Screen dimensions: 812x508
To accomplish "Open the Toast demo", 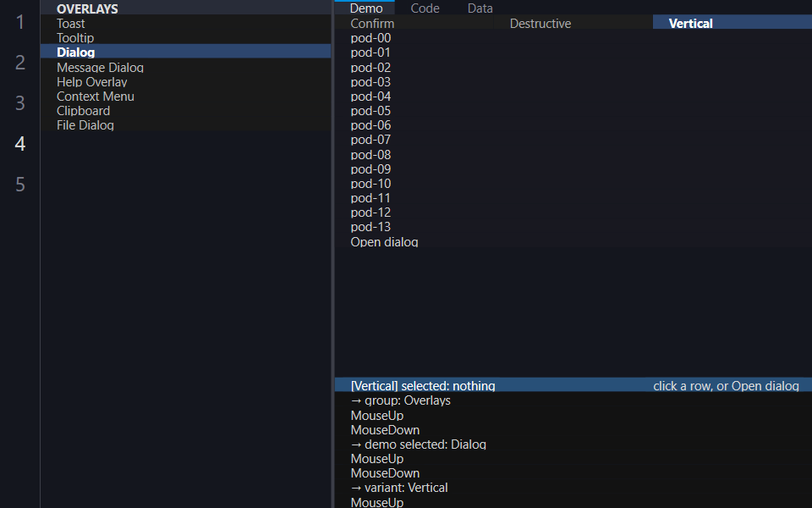I will 185,24.
